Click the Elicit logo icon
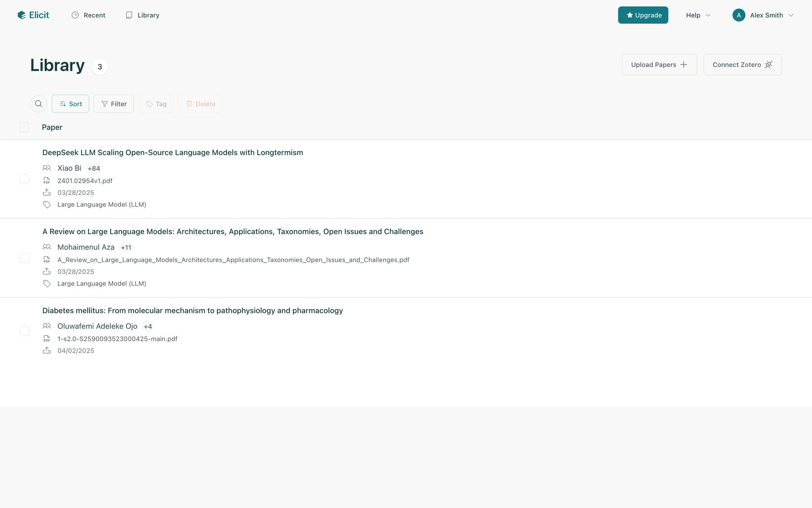Image resolution: width=812 pixels, height=508 pixels. tap(22, 15)
